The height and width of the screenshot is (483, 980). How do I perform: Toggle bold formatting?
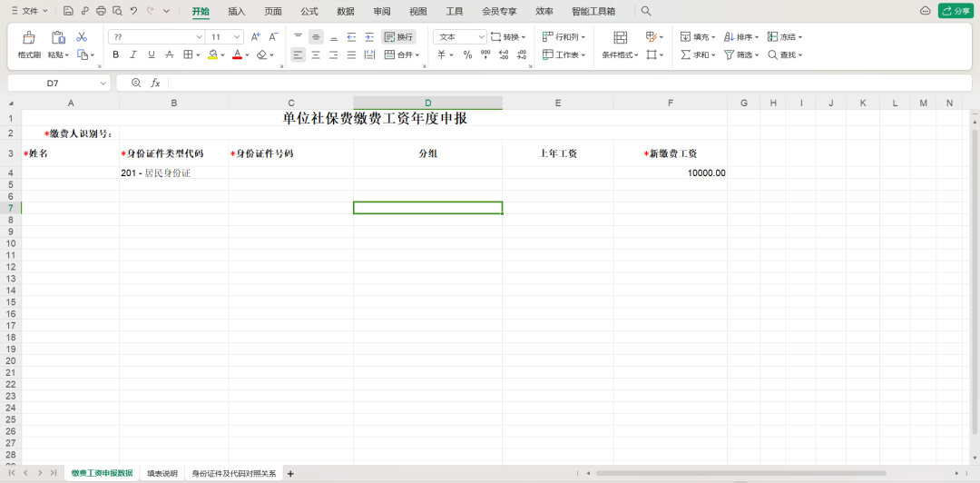[116, 54]
